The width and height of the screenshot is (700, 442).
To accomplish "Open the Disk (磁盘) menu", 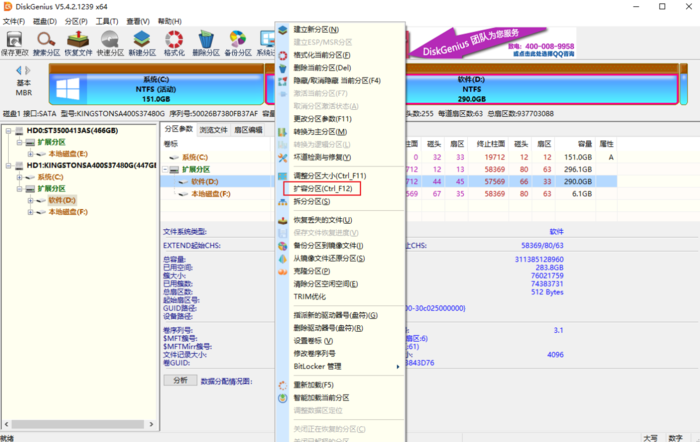I will (x=45, y=21).
